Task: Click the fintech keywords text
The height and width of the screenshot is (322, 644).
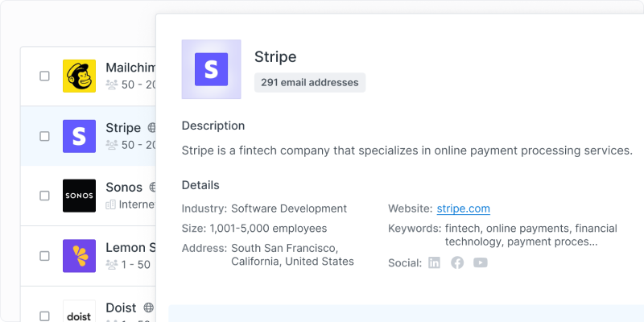Action: pos(531,235)
